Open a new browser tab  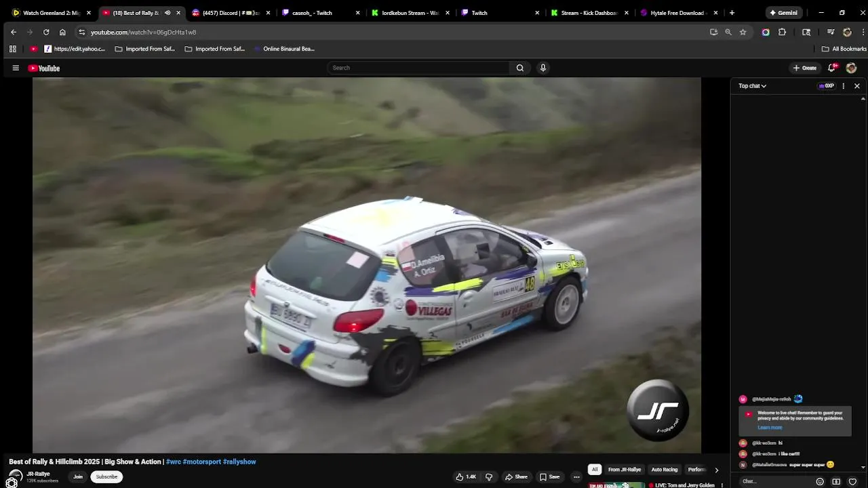click(x=732, y=13)
